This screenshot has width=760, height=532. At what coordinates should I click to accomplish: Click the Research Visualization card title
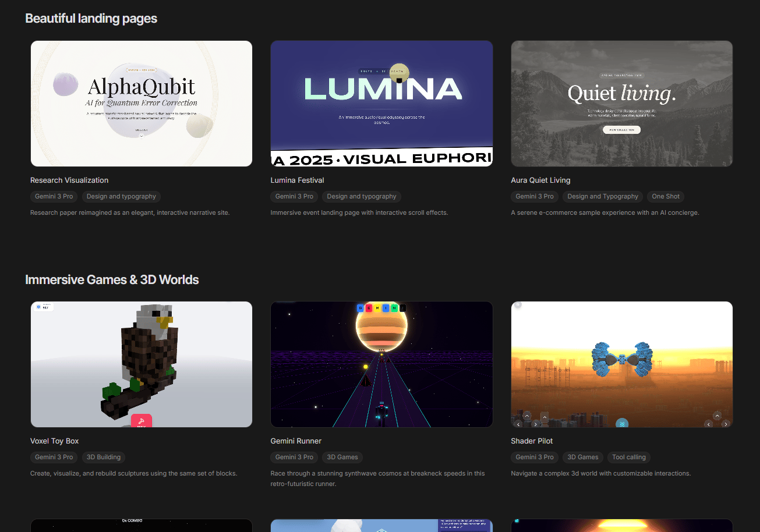69,180
